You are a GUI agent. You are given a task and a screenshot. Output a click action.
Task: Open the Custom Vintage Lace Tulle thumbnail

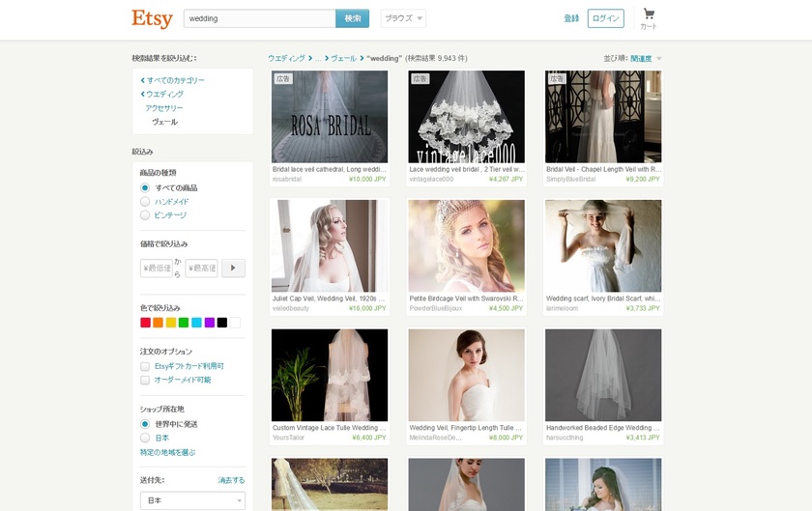coord(330,376)
